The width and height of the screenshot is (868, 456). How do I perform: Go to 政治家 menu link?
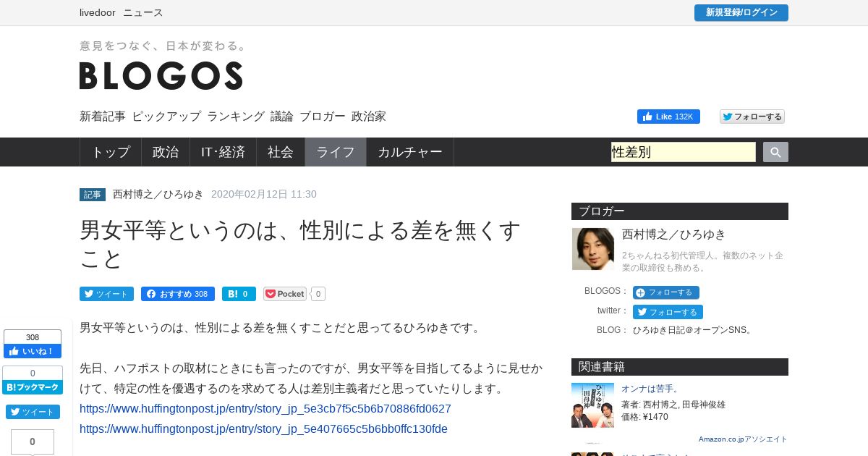point(369,117)
